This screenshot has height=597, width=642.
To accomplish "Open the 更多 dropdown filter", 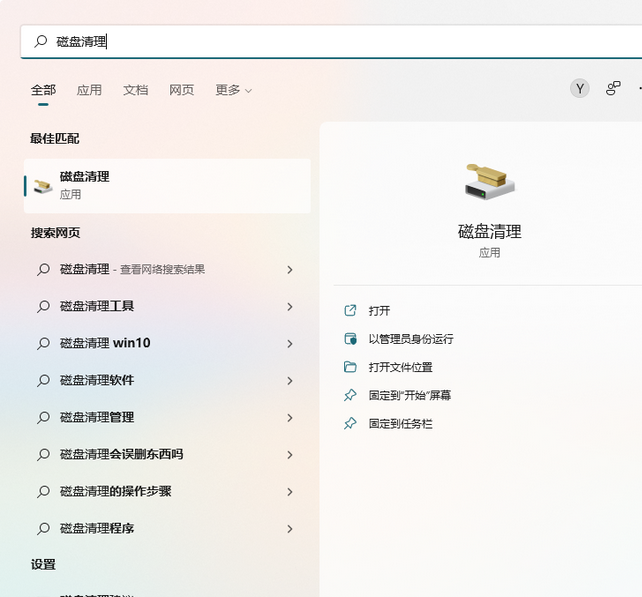I will 233,90.
